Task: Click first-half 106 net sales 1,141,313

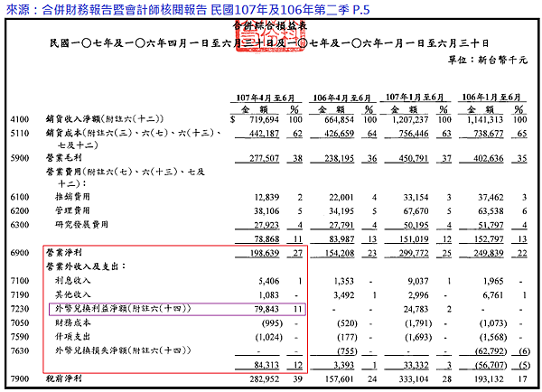Action: (485, 119)
